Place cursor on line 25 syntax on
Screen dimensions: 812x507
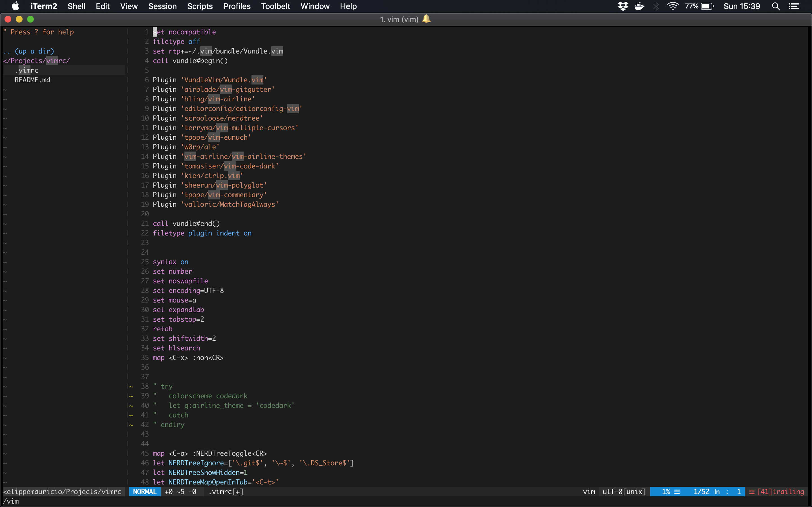(x=171, y=262)
